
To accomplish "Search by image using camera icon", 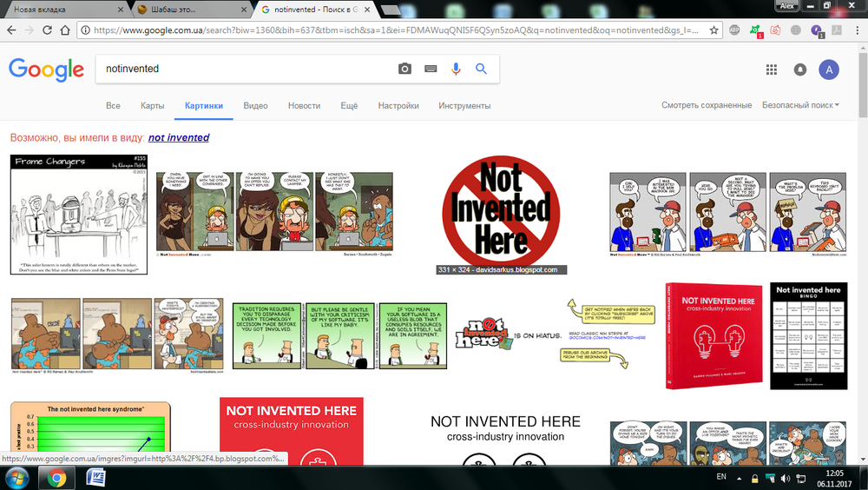I will point(404,69).
